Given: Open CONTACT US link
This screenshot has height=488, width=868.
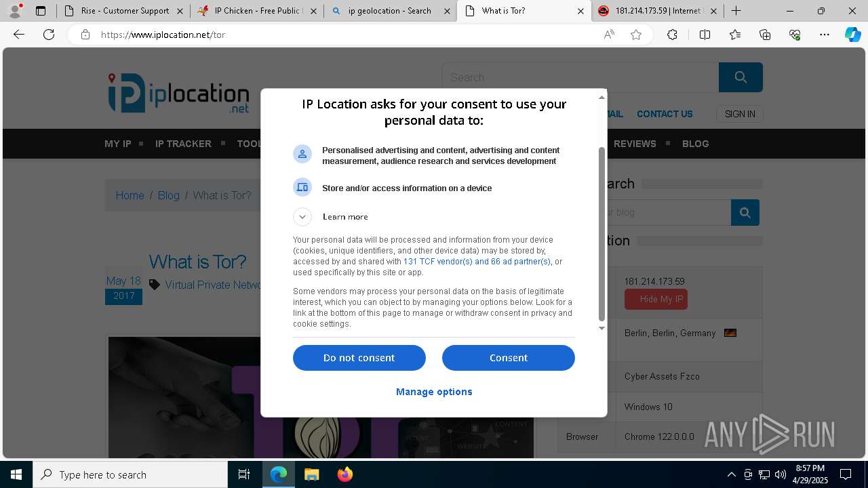Looking at the screenshot, I should (665, 114).
